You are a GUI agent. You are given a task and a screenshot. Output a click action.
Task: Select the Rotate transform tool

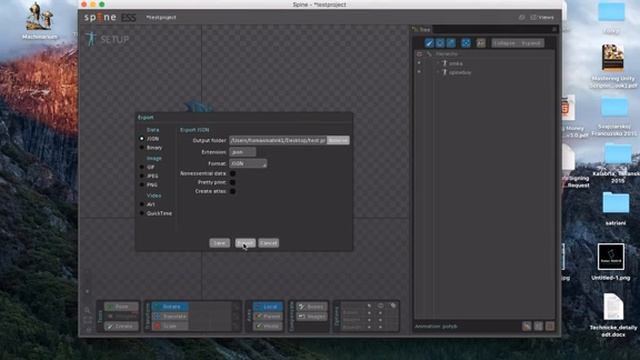[x=170, y=307]
